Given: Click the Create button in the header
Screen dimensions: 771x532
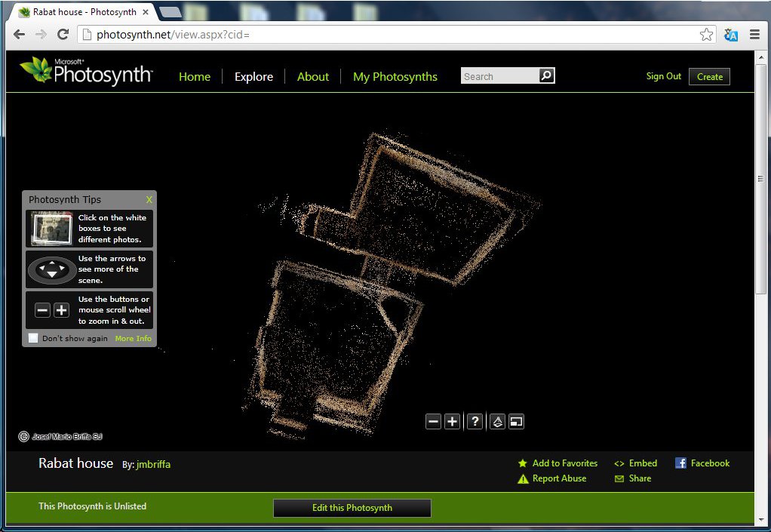Looking at the screenshot, I should (709, 76).
